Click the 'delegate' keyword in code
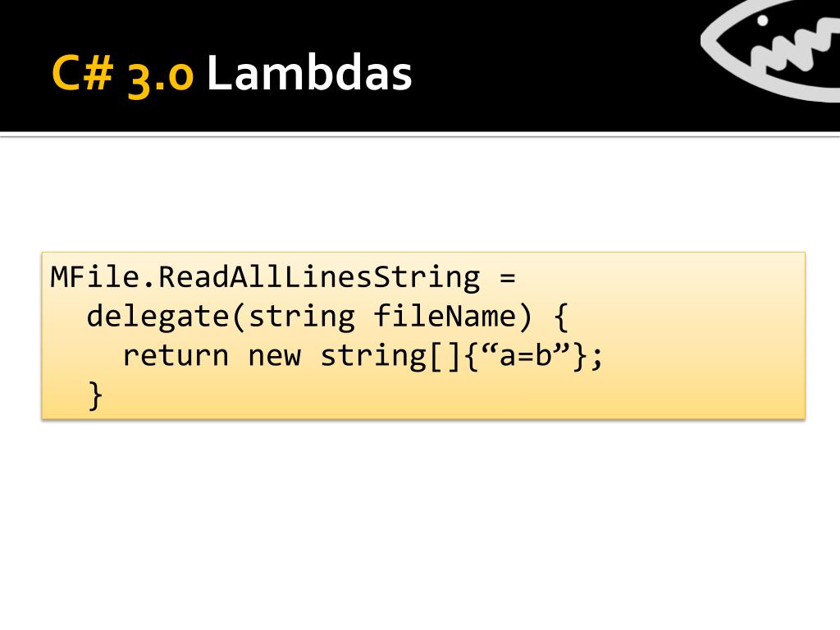The width and height of the screenshot is (840, 630). [158, 317]
